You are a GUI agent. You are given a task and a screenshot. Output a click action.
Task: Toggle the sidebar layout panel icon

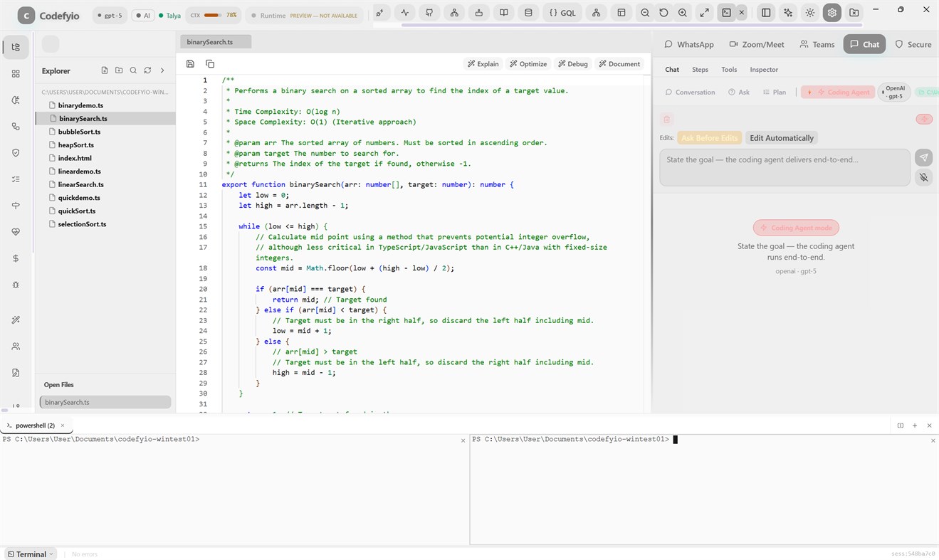click(766, 13)
